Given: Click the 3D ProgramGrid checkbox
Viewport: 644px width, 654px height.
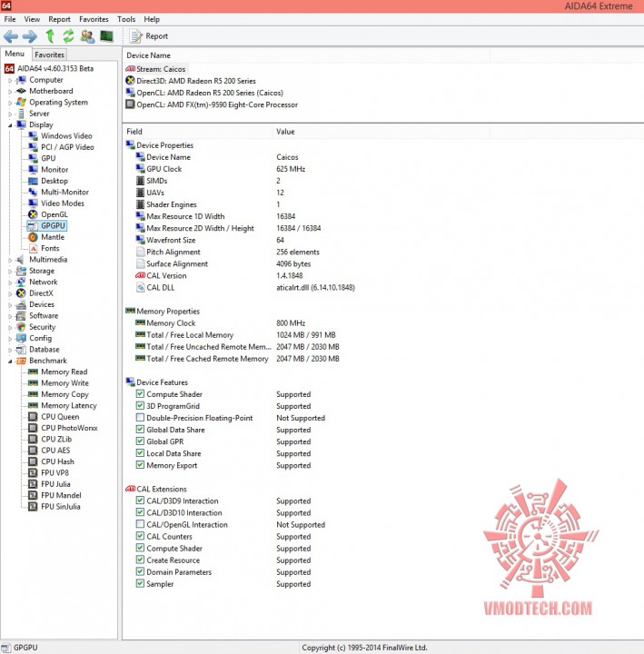Looking at the screenshot, I should (140, 405).
